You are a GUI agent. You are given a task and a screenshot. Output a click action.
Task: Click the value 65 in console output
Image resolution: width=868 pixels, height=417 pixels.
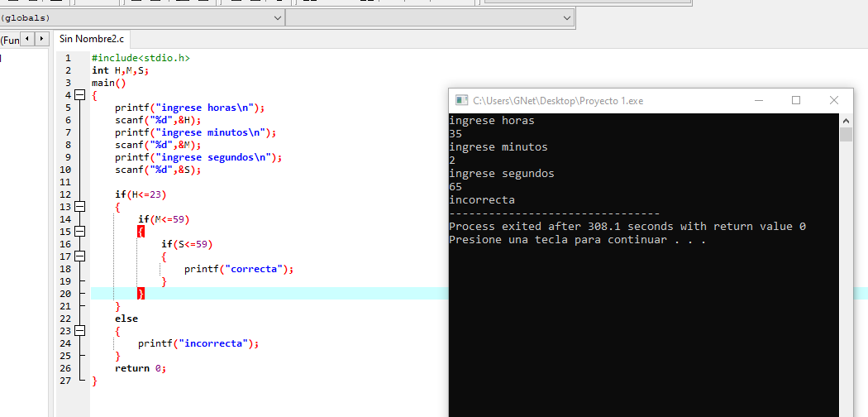point(455,187)
